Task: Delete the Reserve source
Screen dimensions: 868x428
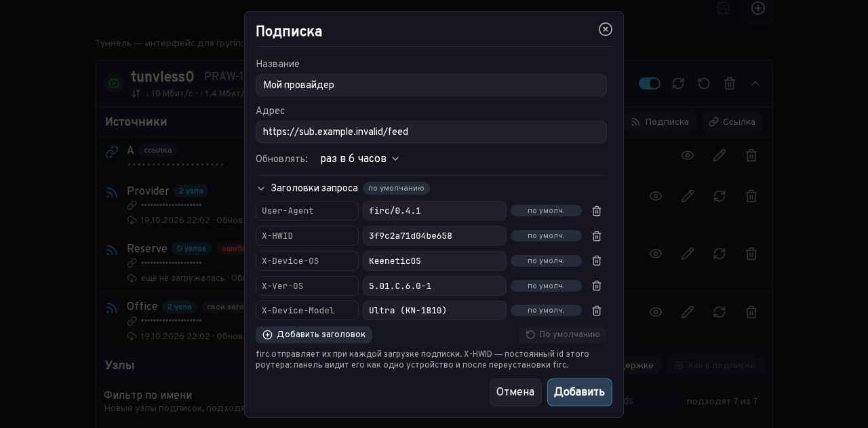Action: tap(751, 254)
